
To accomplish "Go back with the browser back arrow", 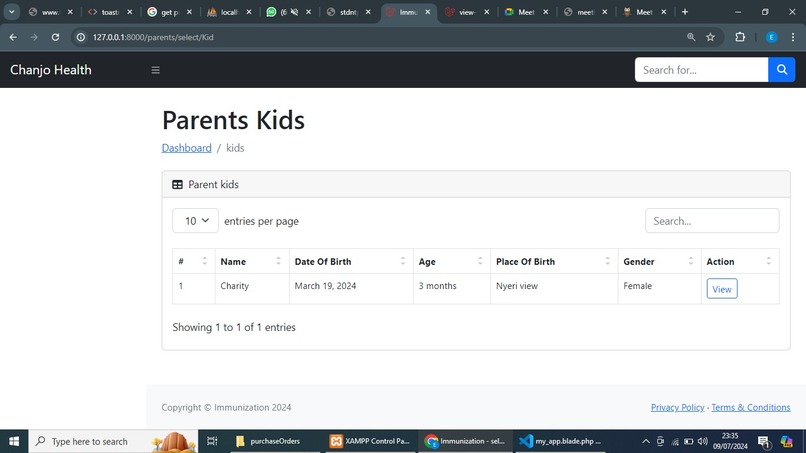I will [13, 37].
